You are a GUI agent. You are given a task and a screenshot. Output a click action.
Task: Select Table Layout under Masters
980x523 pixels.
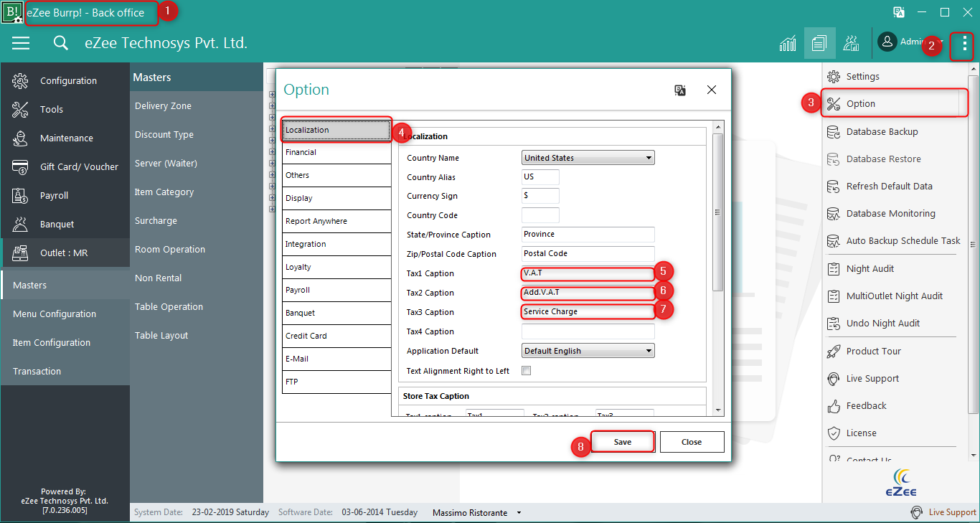161,336
